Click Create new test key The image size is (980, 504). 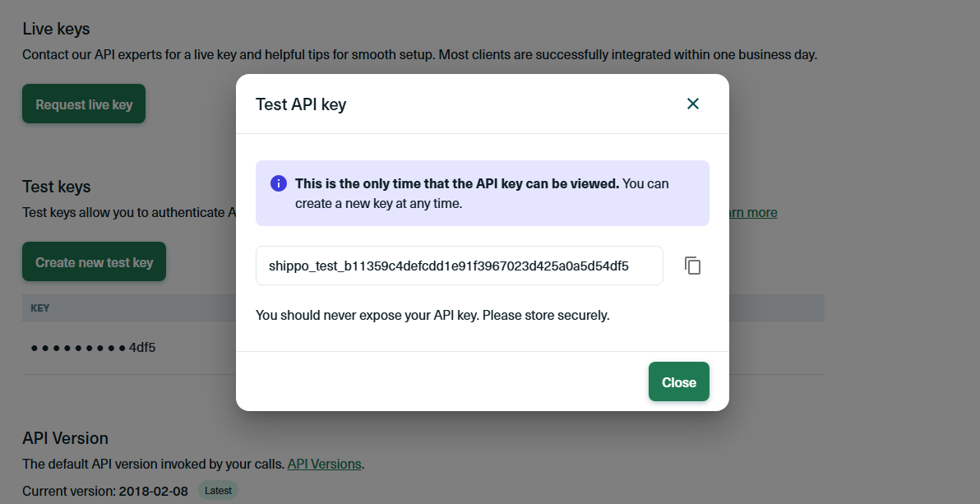tap(94, 262)
